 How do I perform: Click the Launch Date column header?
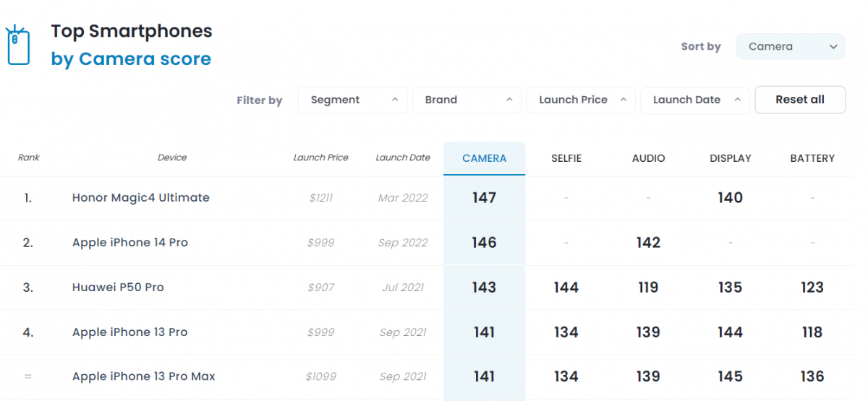click(x=403, y=158)
